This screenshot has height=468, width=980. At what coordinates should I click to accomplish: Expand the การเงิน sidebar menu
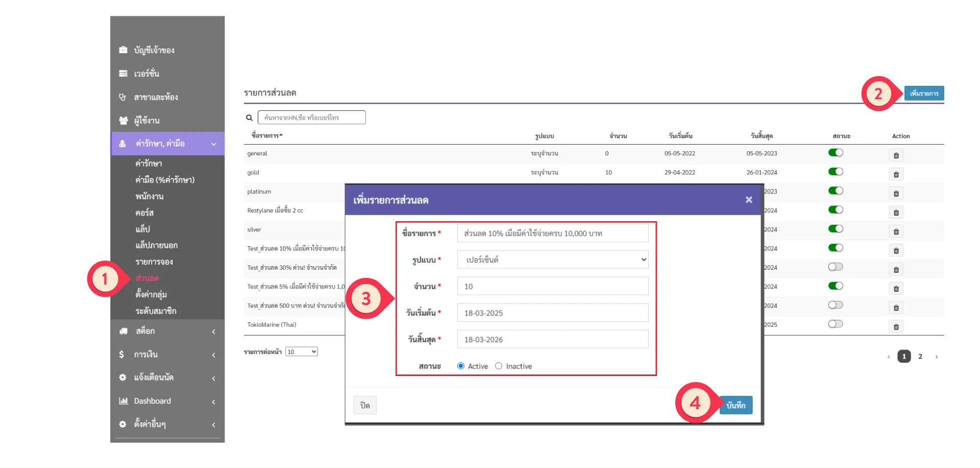[167, 355]
